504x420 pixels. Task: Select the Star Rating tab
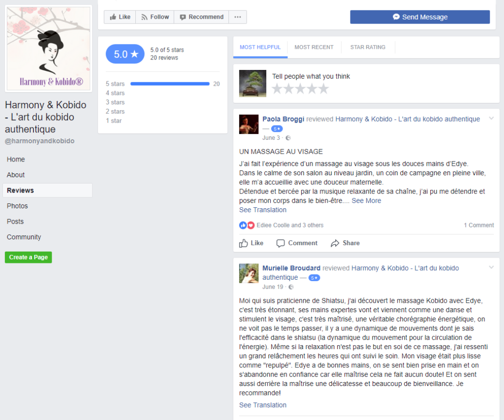(368, 47)
